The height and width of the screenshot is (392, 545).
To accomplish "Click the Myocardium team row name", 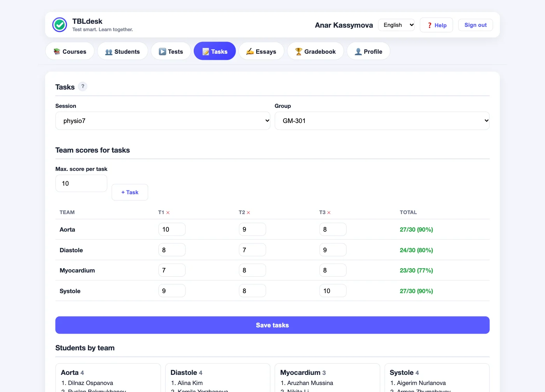I will 77,271.
